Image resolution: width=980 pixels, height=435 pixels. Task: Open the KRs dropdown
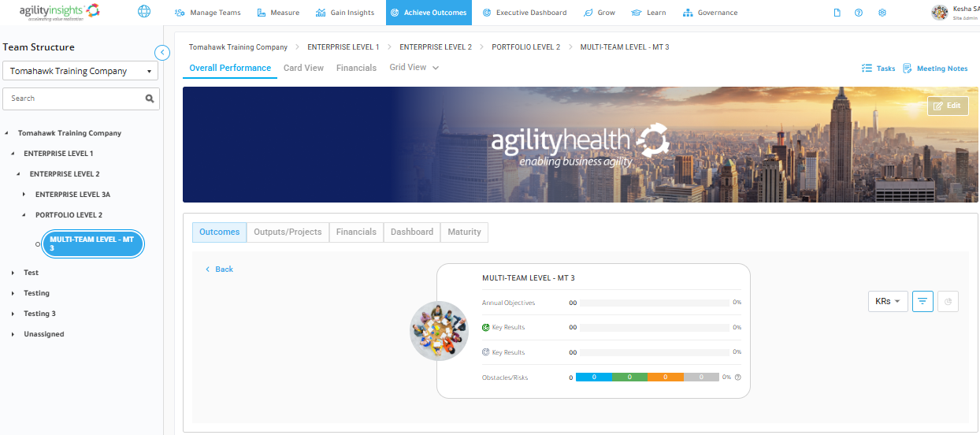pos(888,301)
